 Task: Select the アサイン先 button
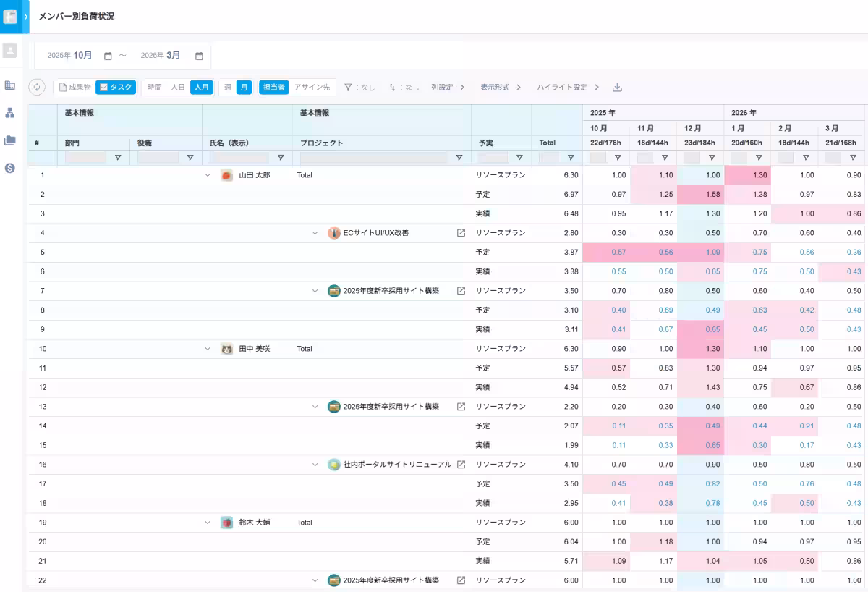pyautogui.click(x=312, y=87)
